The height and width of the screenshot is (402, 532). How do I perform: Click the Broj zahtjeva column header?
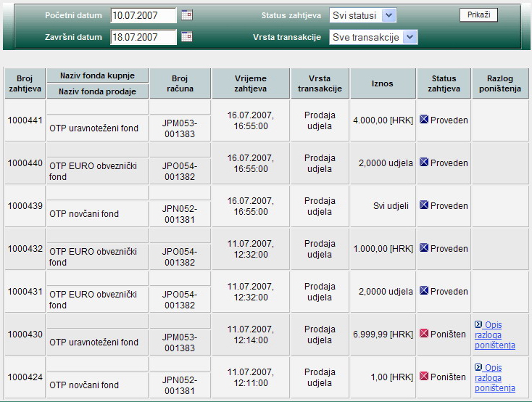[25, 83]
